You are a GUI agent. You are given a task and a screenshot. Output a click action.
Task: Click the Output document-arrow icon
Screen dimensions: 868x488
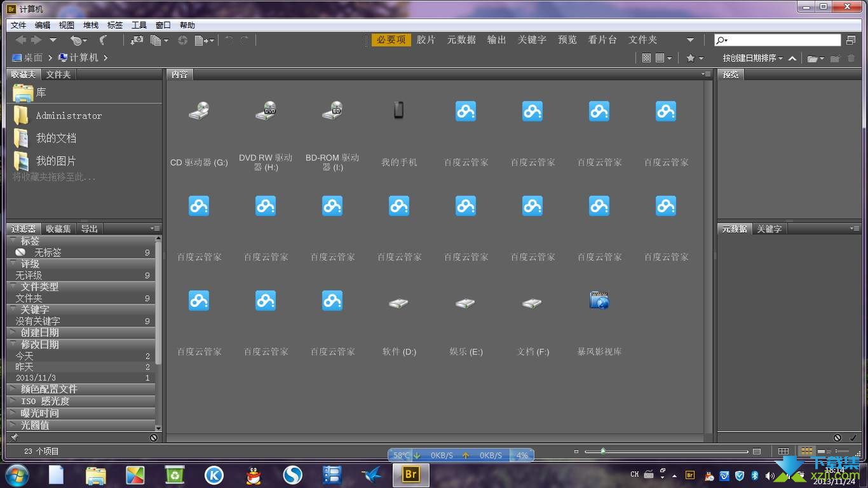pyautogui.click(x=204, y=40)
